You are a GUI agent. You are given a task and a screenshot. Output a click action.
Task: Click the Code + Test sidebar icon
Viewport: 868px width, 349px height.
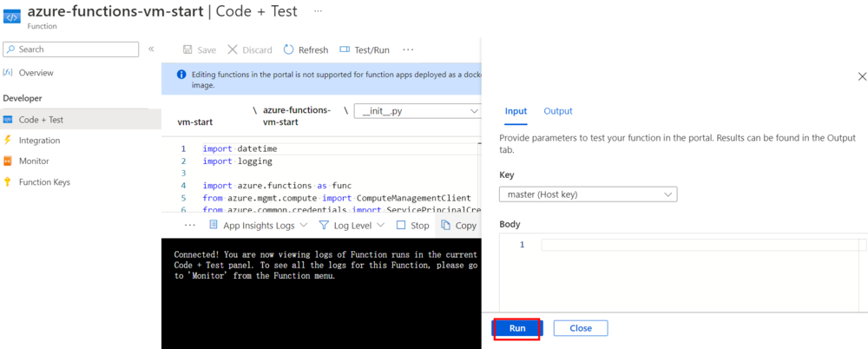pos(8,120)
